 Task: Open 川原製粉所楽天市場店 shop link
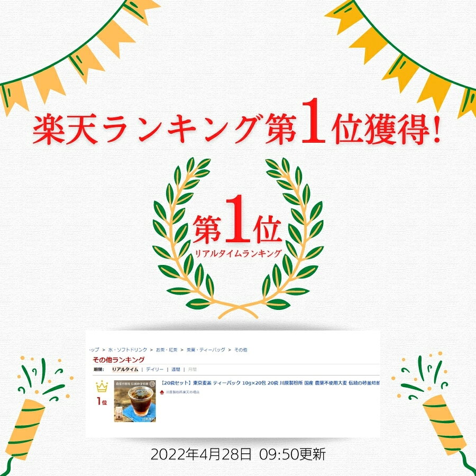182,392
